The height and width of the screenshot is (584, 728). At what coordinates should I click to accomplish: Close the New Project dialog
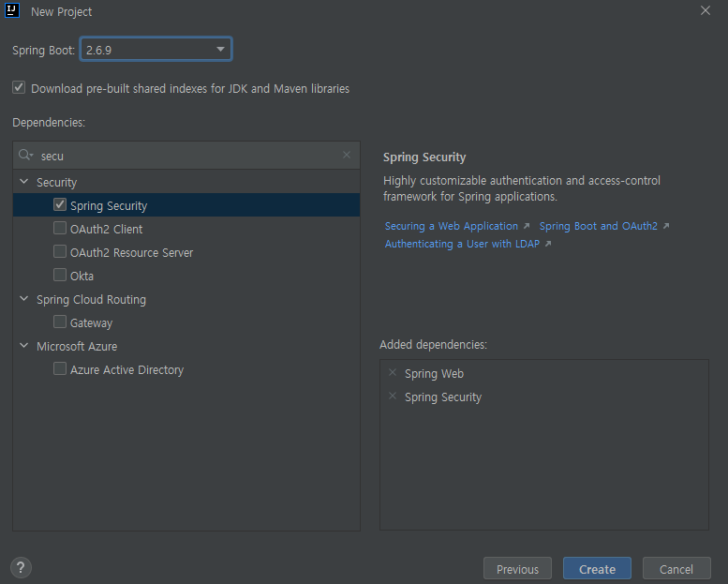(x=706, y=10)
